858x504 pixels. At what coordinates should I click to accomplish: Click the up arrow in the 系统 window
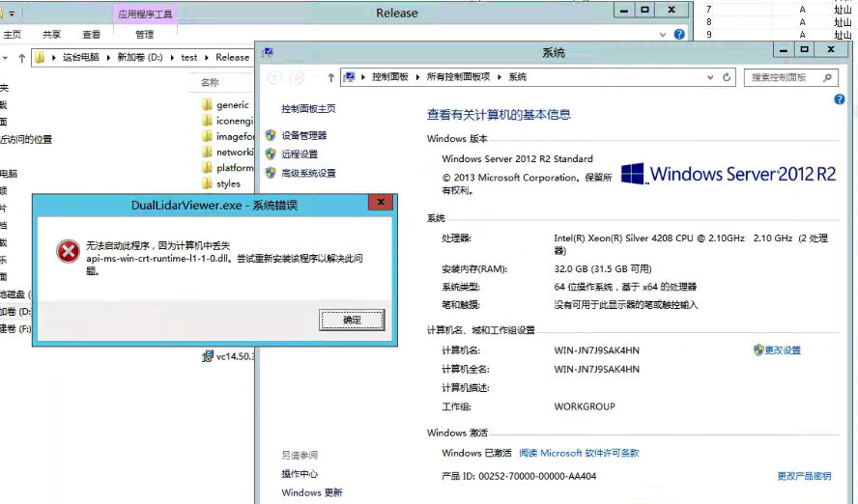[330, 77]
